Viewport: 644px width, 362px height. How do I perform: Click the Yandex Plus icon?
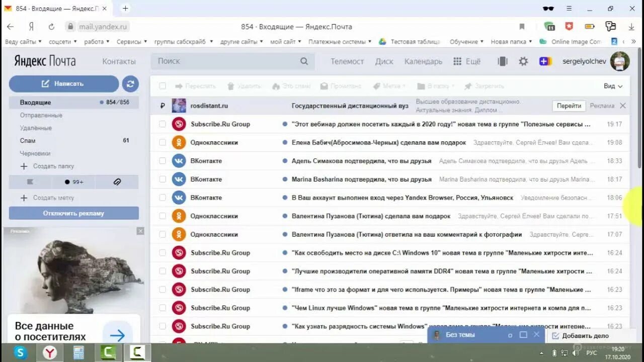coord(545,61)
